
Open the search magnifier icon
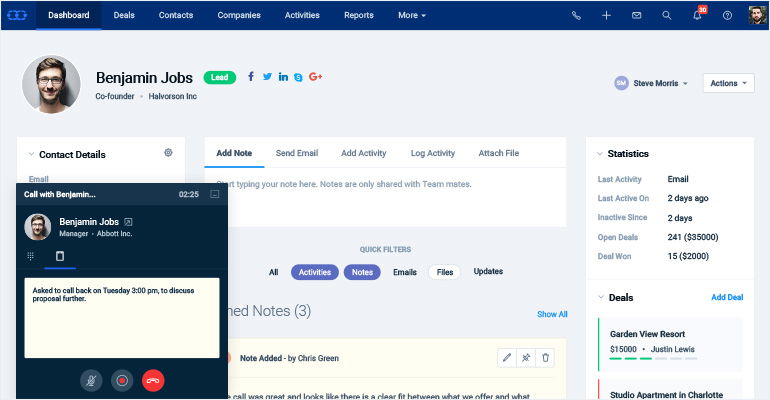point(667,16)
